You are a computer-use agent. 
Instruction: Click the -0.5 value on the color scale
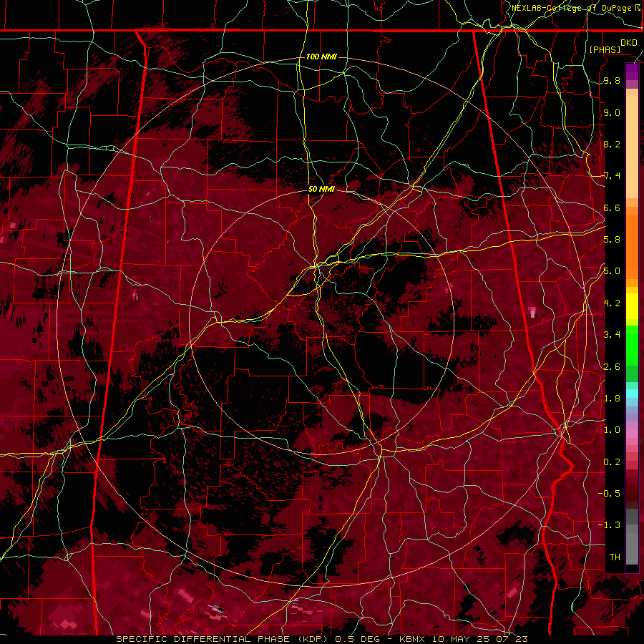tap(609, 493)
